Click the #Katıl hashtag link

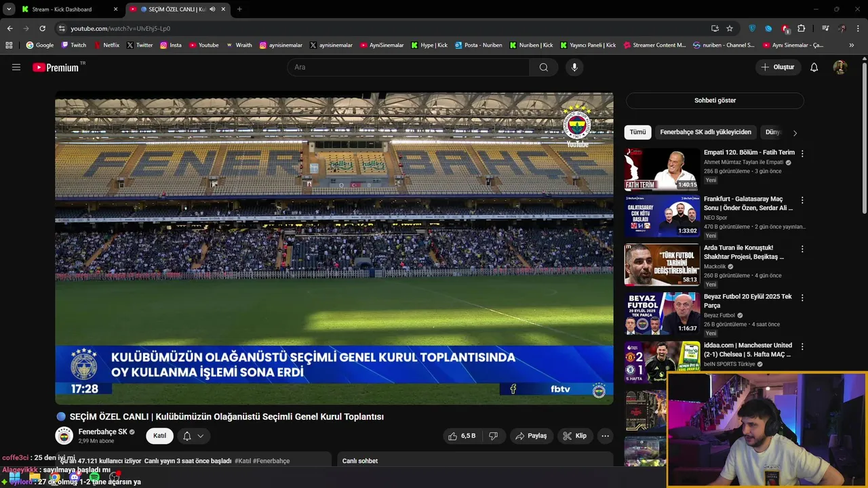[x=242, y=461]
